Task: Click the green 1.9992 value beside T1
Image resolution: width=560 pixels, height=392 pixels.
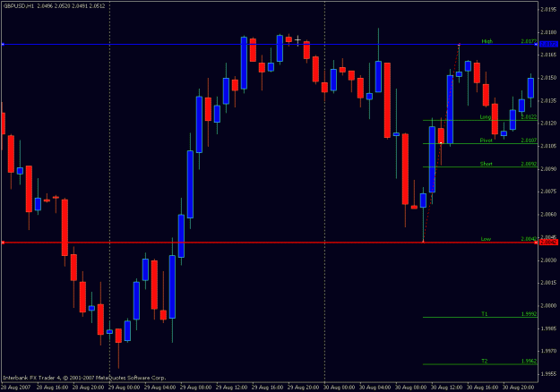Action: [x=529, y=314]
